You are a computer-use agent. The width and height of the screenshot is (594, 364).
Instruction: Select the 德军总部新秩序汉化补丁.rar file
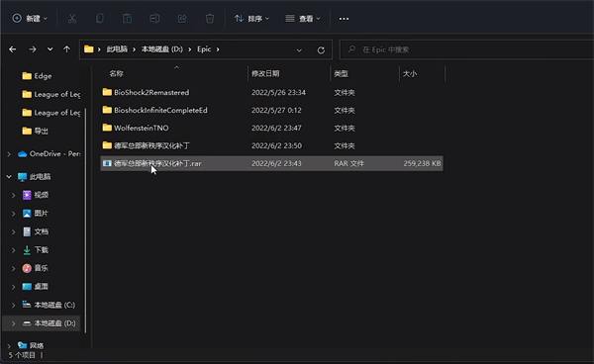click(271, 163)
